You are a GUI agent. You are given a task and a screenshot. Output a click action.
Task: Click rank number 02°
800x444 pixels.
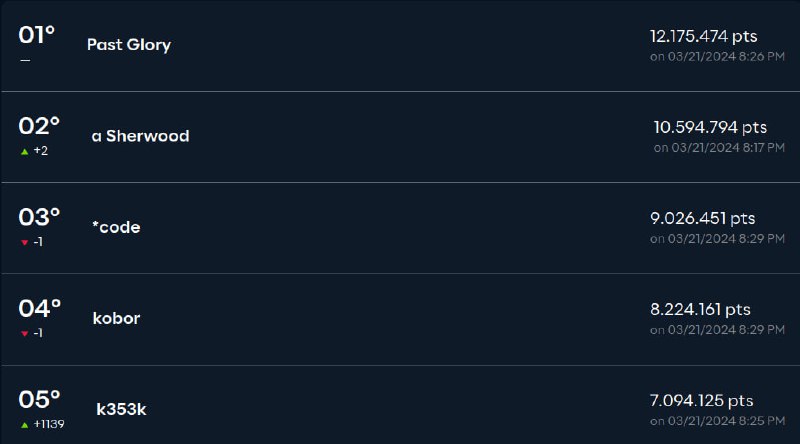[39, 126]
